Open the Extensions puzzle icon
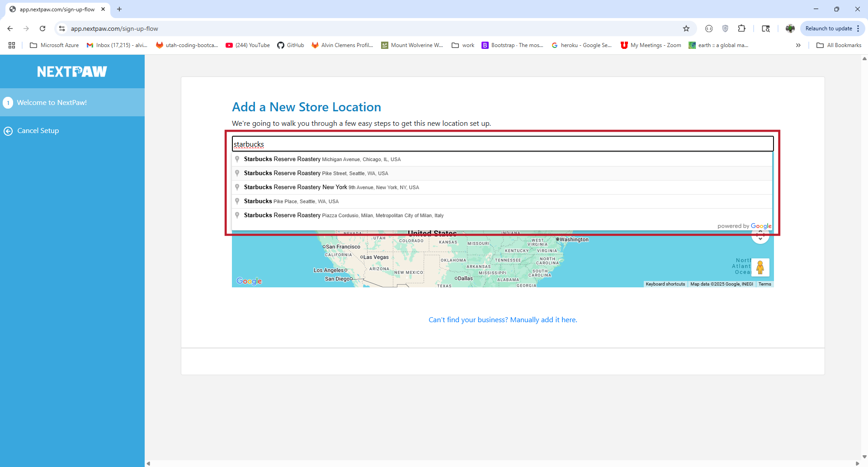868x467 pixels. 741,29
